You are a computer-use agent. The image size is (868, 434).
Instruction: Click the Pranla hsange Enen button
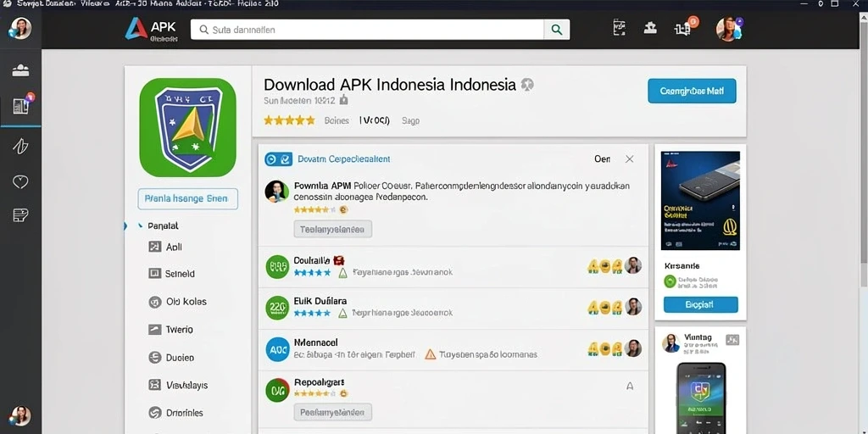(x=187, y=198)
